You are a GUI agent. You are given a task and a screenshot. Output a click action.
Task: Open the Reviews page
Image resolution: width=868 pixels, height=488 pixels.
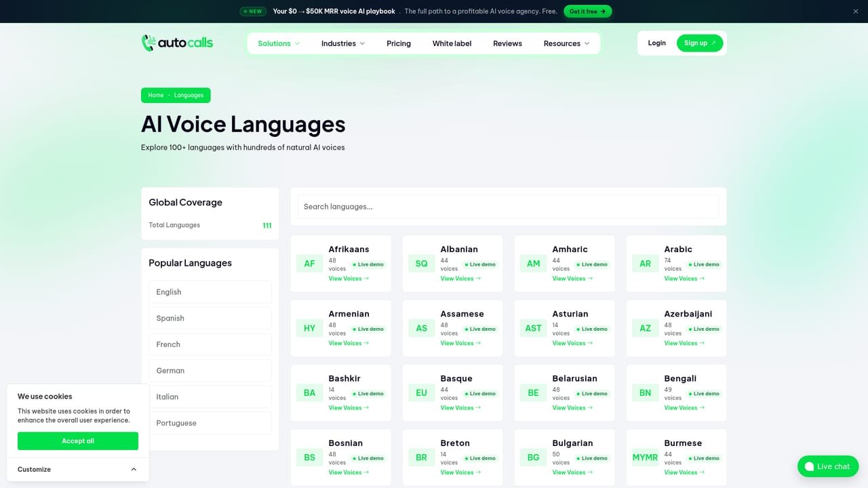tap(507, 43)
